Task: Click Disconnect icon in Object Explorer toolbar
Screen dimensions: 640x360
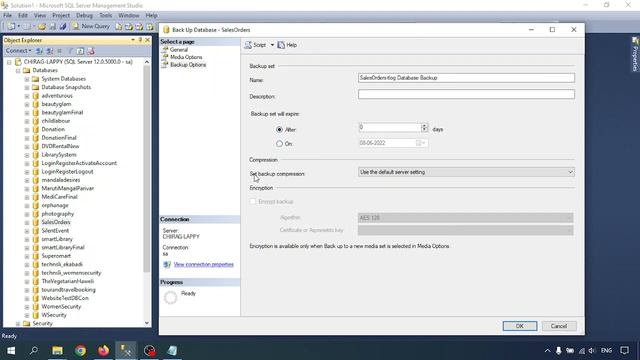Action: 50,51
